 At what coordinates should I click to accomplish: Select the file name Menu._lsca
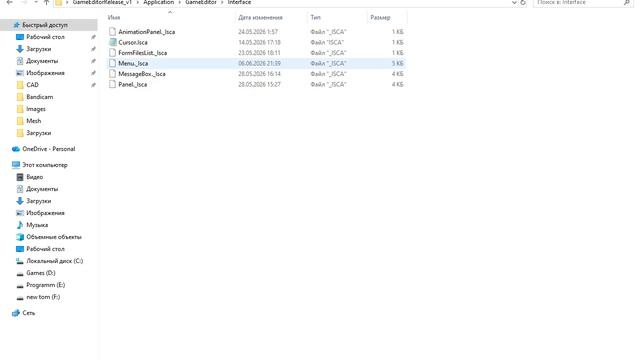133,63
